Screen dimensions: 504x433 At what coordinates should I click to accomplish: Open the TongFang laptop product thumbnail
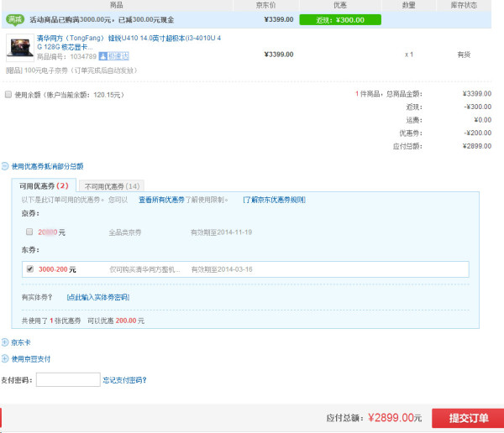point(20,48)
